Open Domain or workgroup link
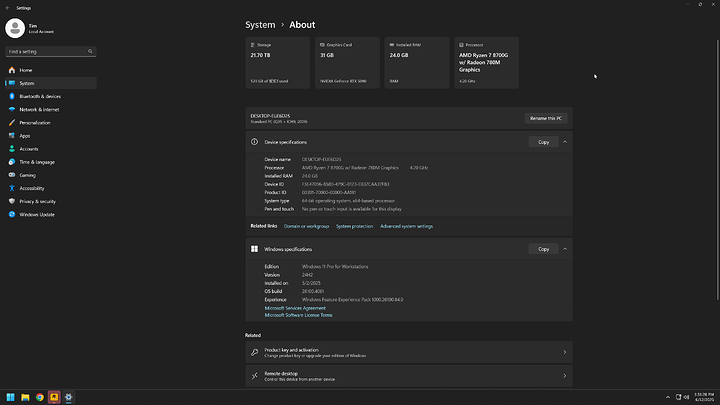Viewport: 720px width, 405px height. (306, 226)
